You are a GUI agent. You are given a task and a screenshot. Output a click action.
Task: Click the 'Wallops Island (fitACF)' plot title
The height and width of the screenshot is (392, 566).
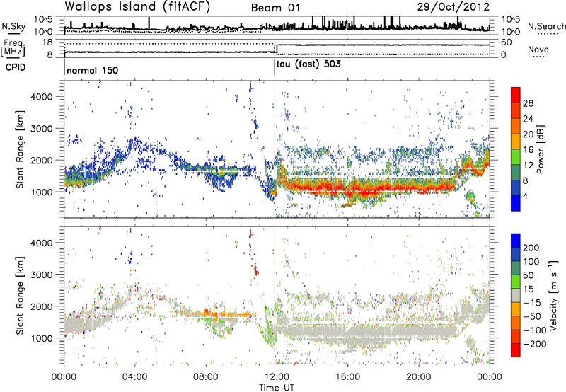(137, 6)
